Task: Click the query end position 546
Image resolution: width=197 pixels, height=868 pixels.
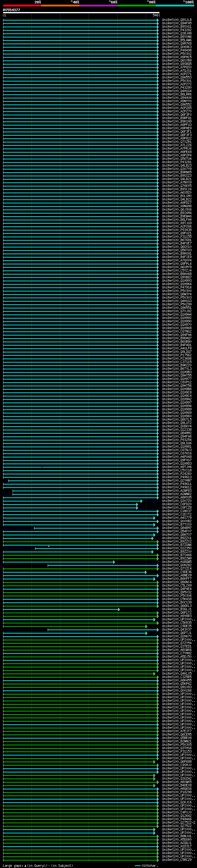Action: click(155, 15)
